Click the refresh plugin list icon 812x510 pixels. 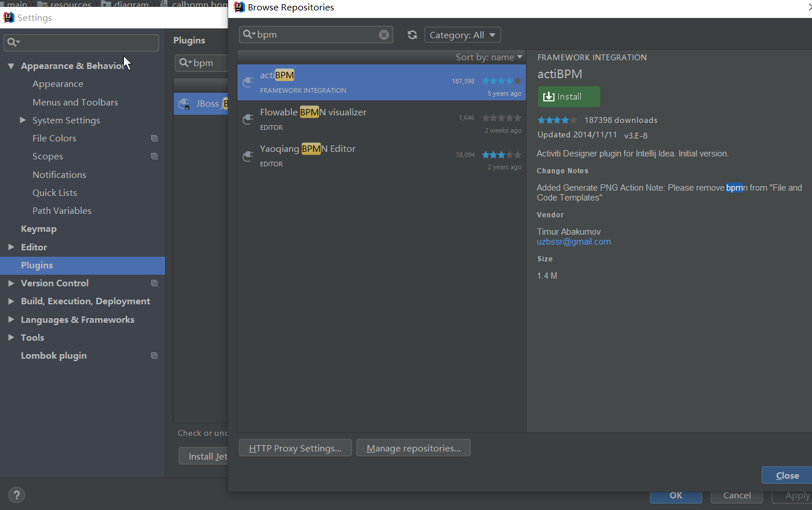(412, 35)
